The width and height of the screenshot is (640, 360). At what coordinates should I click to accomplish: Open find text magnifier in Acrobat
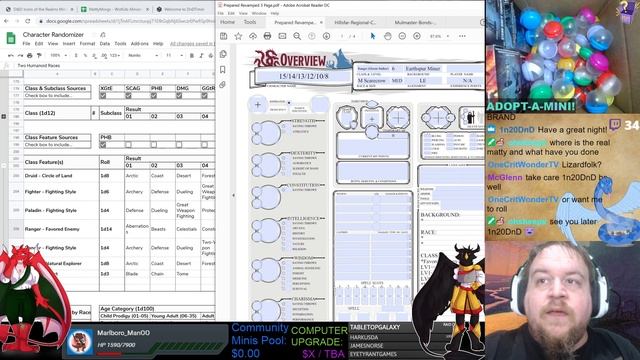tap(297, 36)
